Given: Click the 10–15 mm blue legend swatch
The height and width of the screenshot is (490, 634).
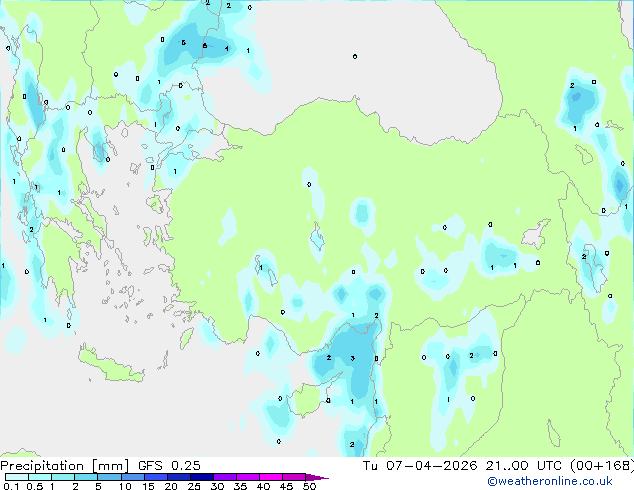Looking at the screenshot, I should [132, 477].
